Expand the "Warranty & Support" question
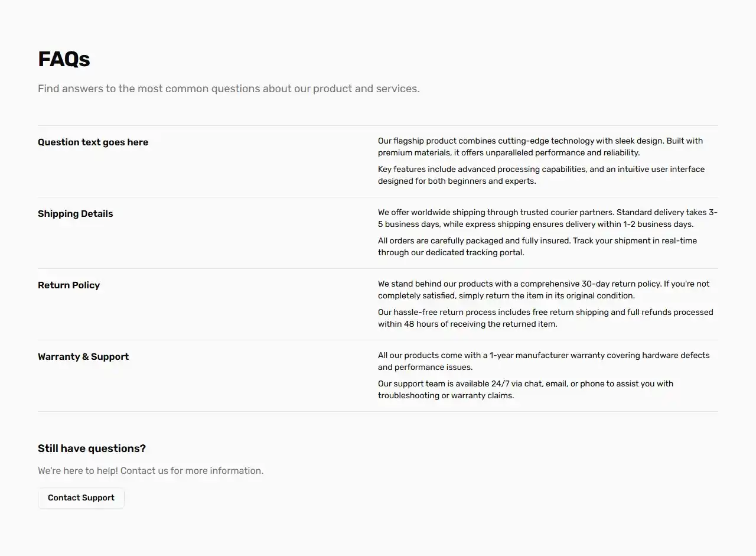Image resolution: width=756 pixels, height=556 pixels. 83,356
